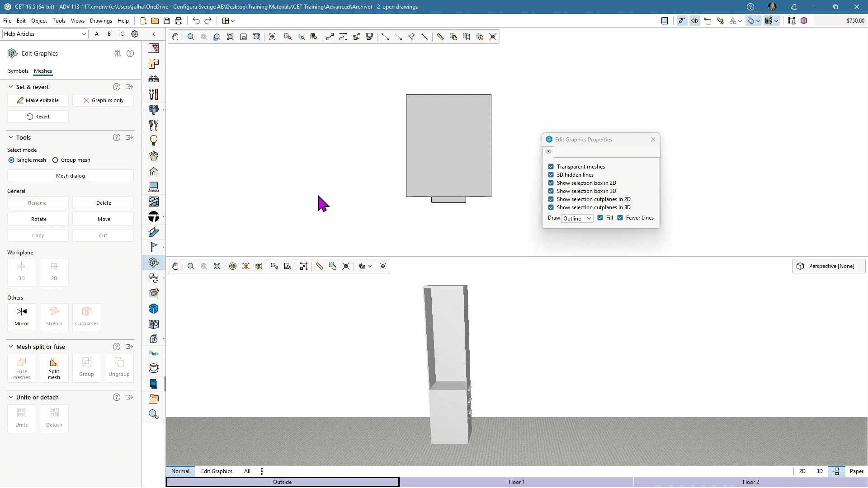Open the File menu

[x=7, y=21]
